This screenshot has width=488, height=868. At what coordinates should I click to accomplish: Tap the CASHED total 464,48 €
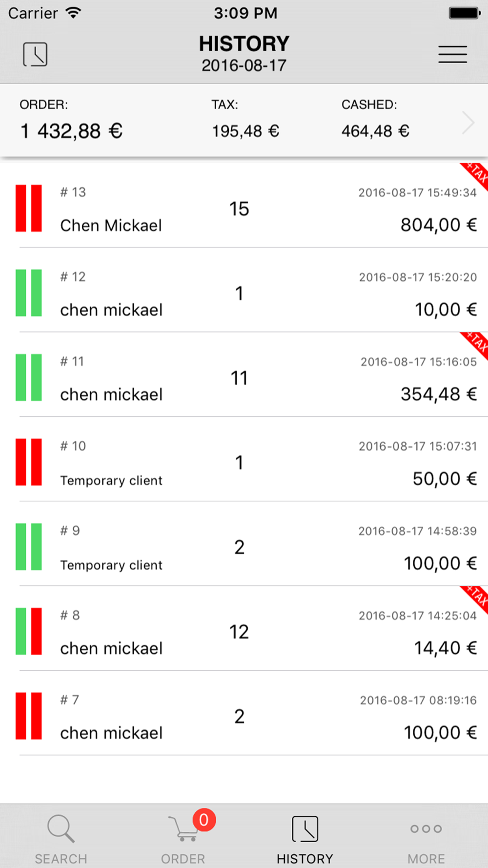(x=375, y=131)
